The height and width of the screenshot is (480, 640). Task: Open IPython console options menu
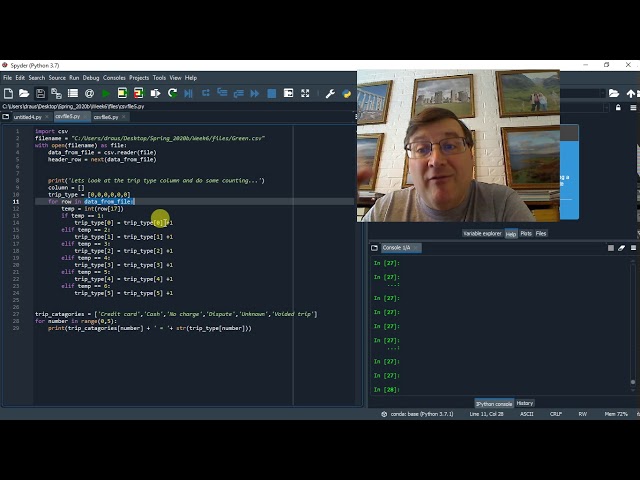(x=633, y=248)
